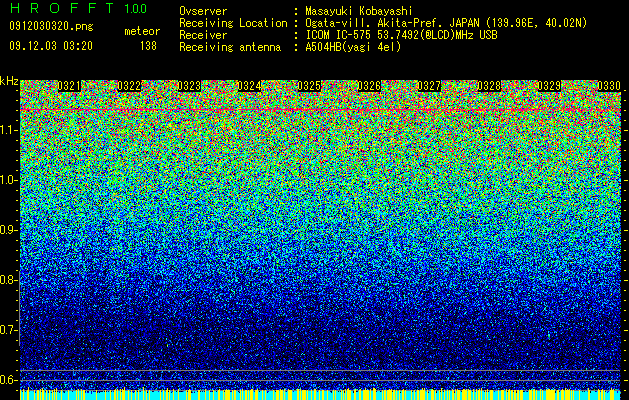629x400 pixels.
Task: Click the red horizontal signal line
Action: pyautogui.click(x=321, y=109)
